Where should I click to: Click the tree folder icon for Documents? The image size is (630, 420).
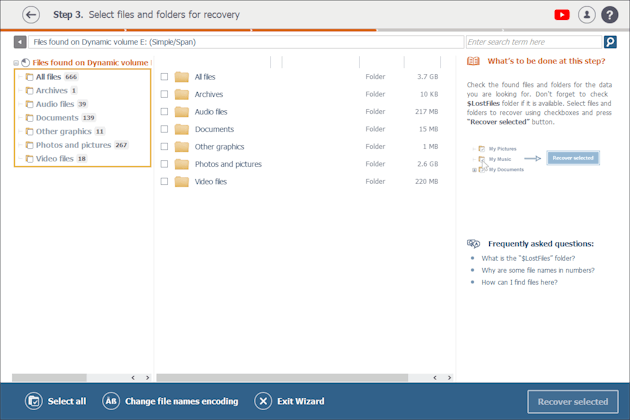[29, 118]
